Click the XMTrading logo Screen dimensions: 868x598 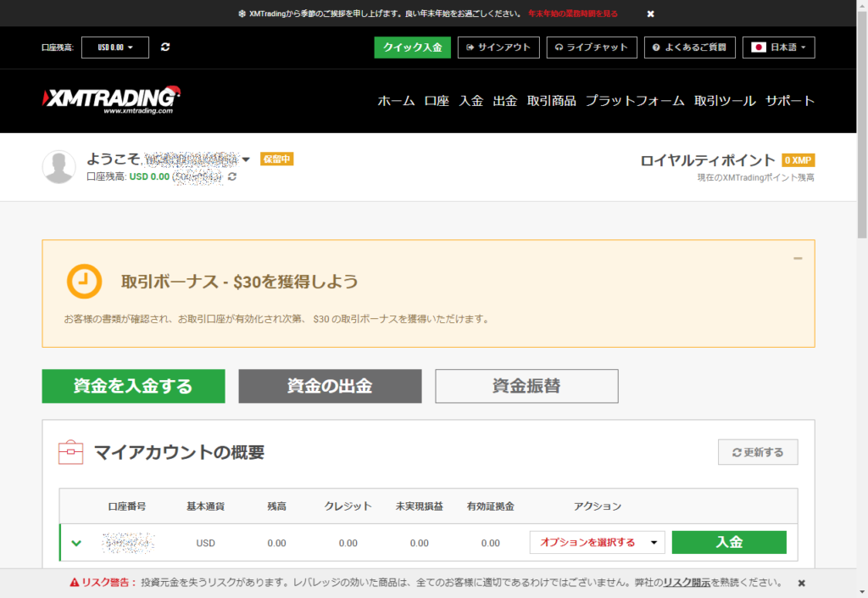[x=112, y=100]
